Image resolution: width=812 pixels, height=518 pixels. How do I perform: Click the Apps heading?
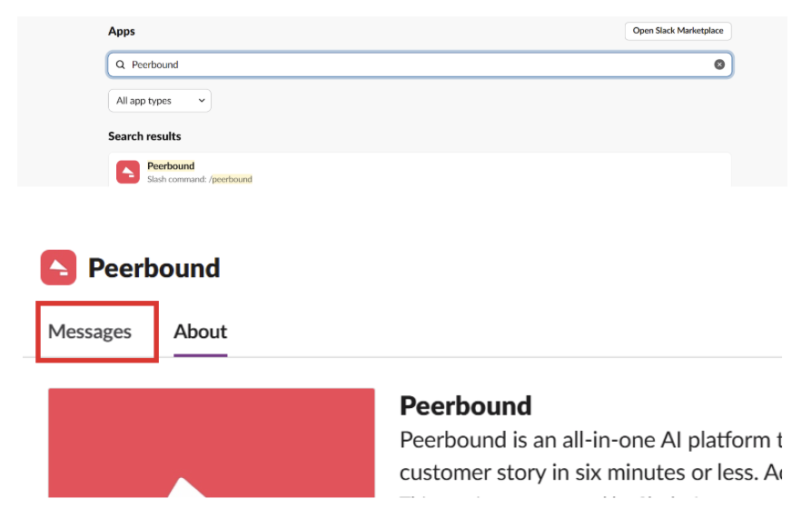click(x=122, y=31)
